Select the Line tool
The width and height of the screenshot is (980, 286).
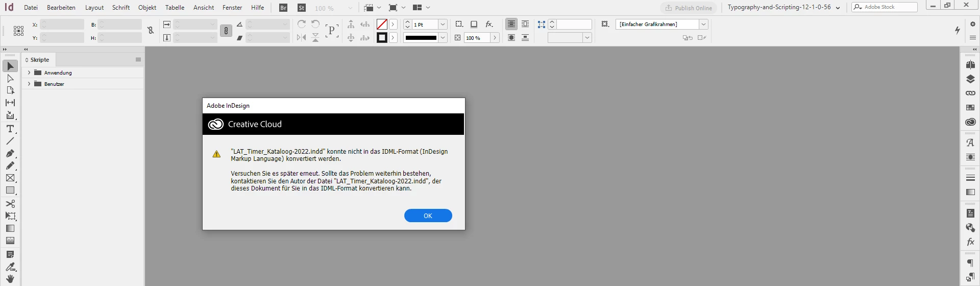click(x=10, y=141)
